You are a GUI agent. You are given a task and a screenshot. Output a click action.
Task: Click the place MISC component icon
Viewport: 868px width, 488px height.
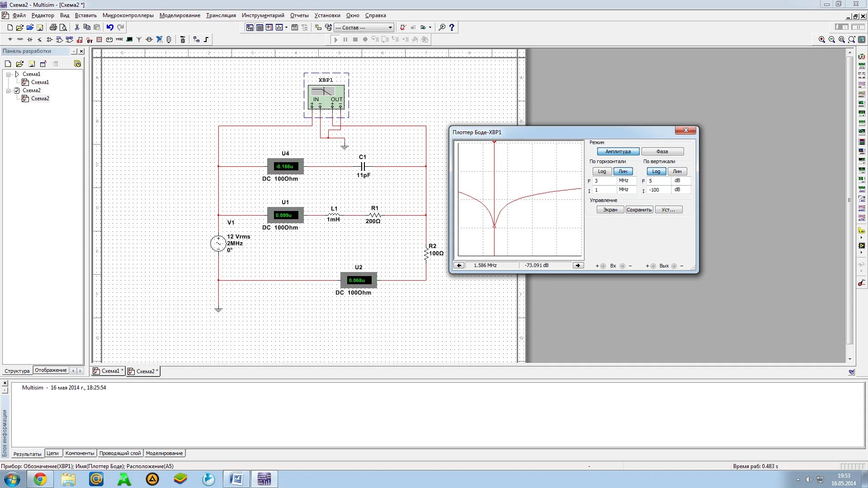119,39
